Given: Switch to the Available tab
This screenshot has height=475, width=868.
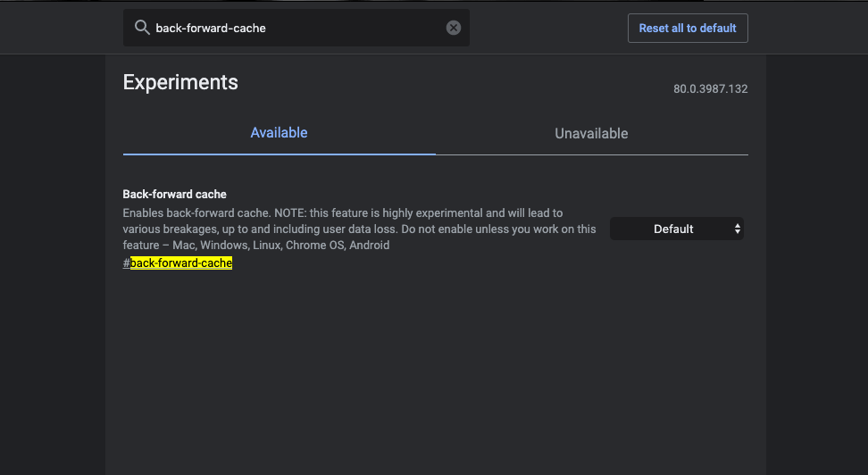Looking at the screenshot, I should (x=279, y=133).
